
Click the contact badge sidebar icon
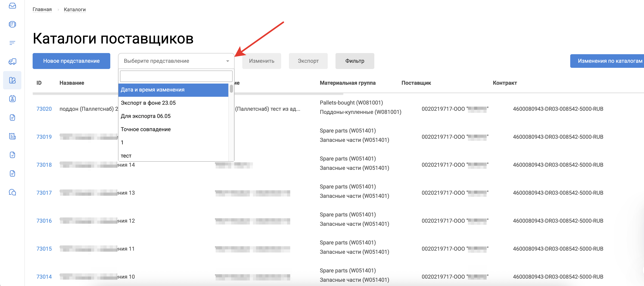click(x=12, y=99)
